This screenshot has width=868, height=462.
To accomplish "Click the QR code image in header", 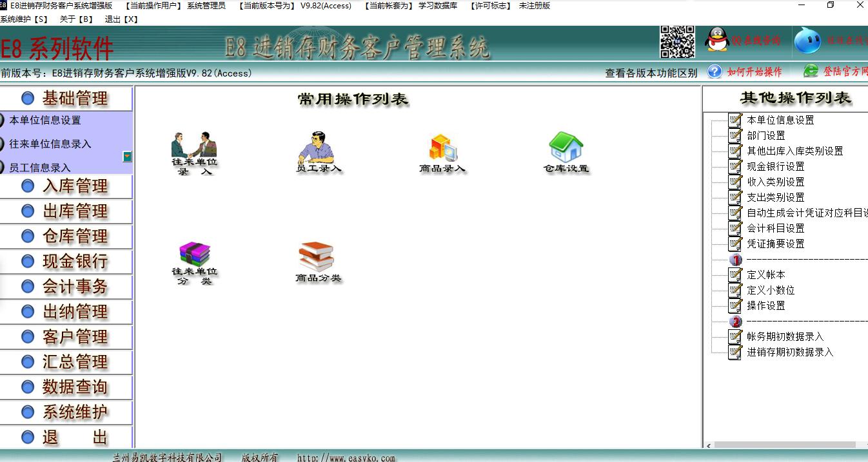I will (x=676, y=42).
